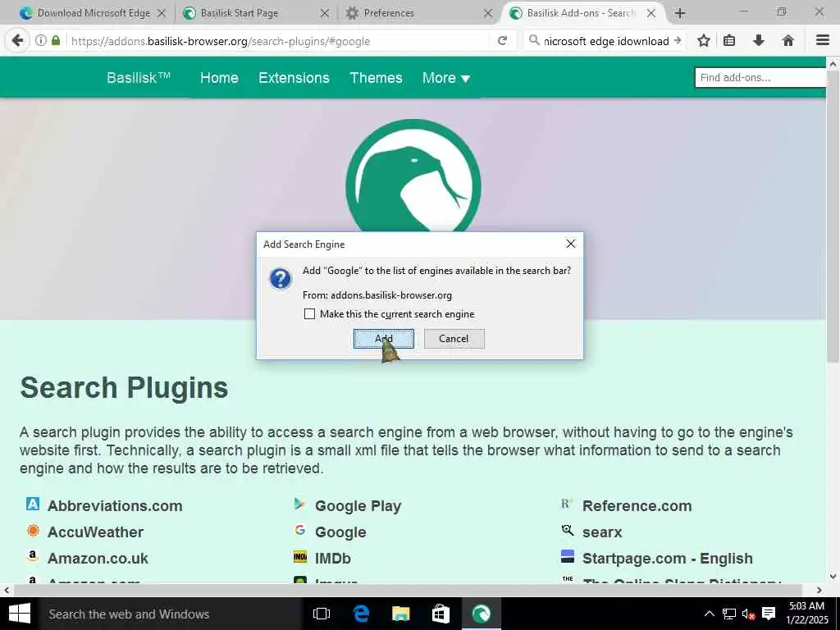Click the Google G icon
Screen dimensions: 840x630
(300, 531)
